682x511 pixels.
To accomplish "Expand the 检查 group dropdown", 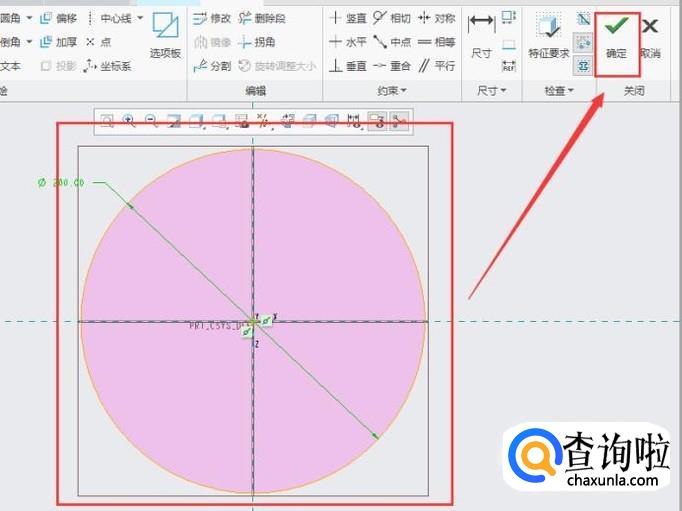I will [559, 90].
